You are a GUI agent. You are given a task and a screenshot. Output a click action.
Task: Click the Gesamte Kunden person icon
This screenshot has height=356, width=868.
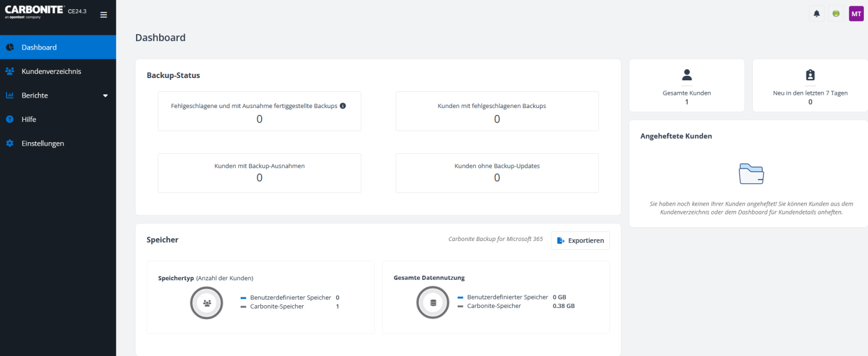[x=686, y=74]
